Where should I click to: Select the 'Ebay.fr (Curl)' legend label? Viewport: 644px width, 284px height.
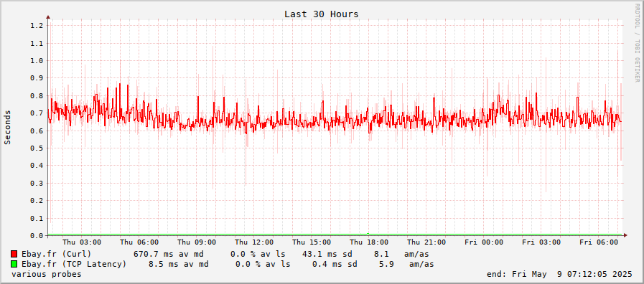pyautogui.click(x=57, y=254)
